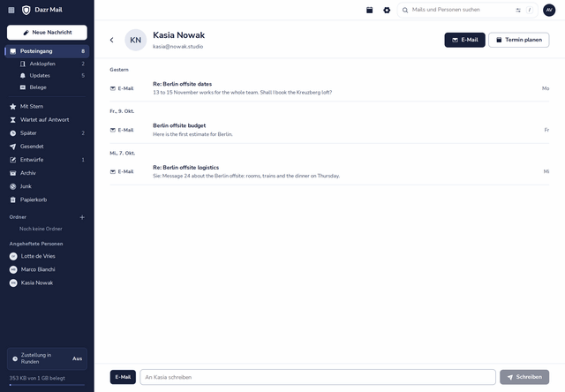Click the composer E-Mail mode button
The height and width of the screenshot is (392, 565).
(123, 377)
